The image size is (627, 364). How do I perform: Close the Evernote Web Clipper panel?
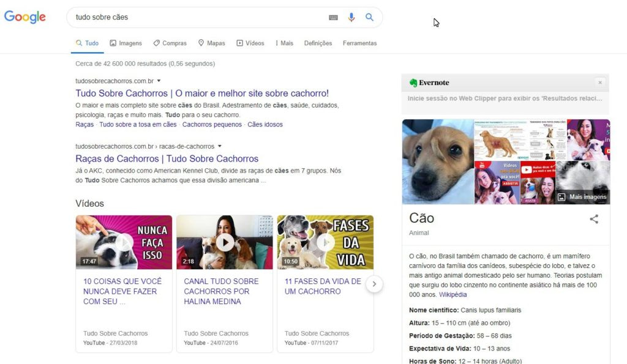[600, 83]
